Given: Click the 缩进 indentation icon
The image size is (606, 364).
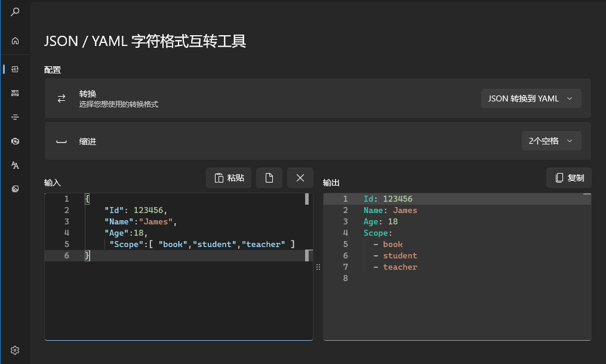Looking at the screenshot, I should [x=61, y=141].
